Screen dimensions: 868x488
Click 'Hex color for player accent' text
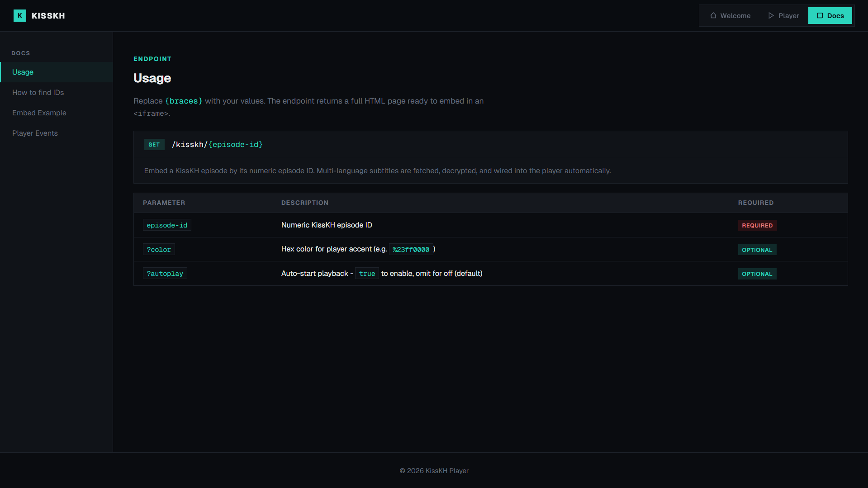tap(327, 249)
